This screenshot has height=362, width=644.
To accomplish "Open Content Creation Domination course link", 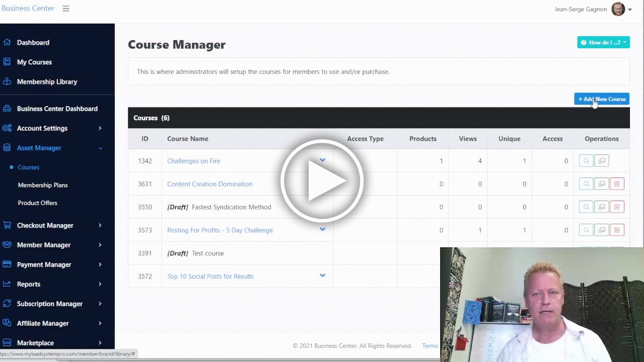I will tap(210, 184).
